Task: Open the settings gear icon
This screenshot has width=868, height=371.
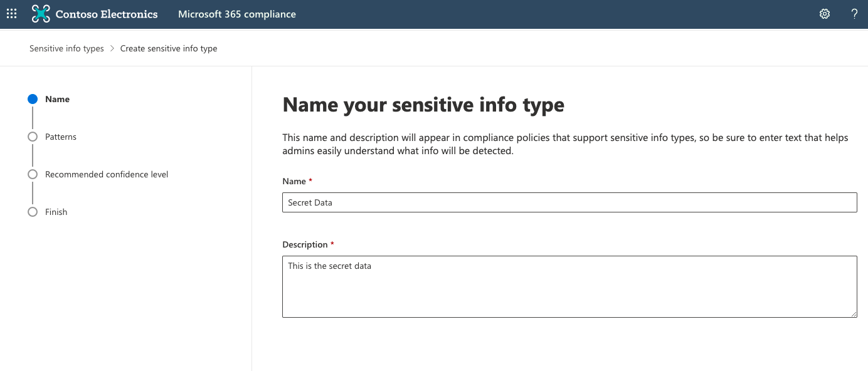Action: coord(825,14)
